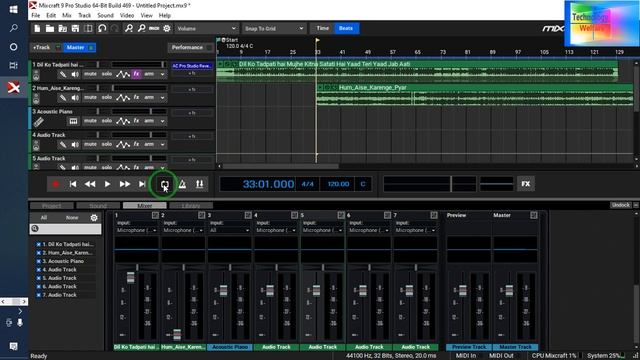Mute the Acoustic Piano track
Image resolution: width=640 pixels, height=360 pixels.
click(x=90, y=121)
